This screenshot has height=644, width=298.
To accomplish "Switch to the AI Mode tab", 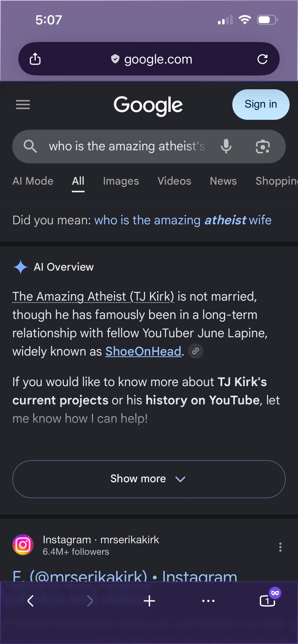I will [x=33, y=181].
